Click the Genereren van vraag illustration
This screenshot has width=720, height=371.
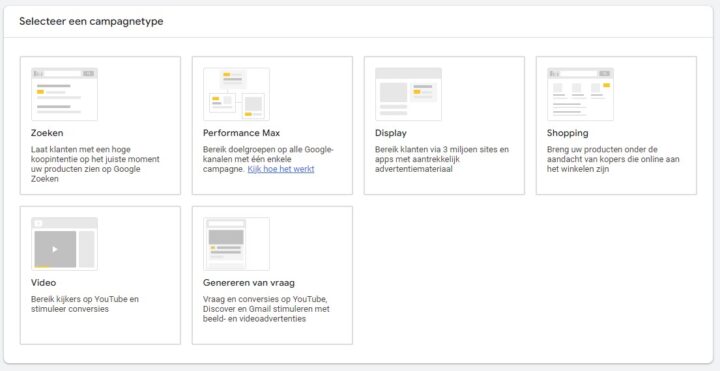(x=236, y=244)
